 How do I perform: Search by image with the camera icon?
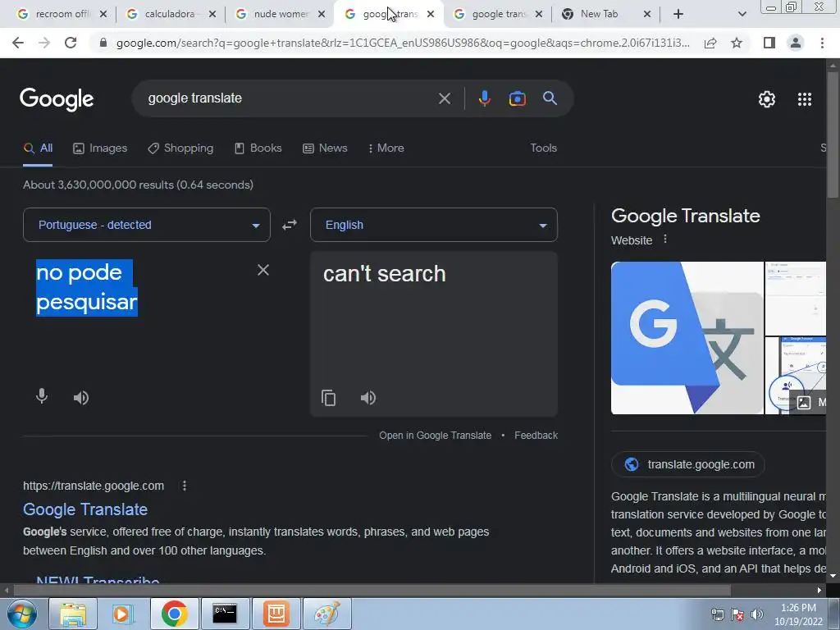tap(517, 98)
